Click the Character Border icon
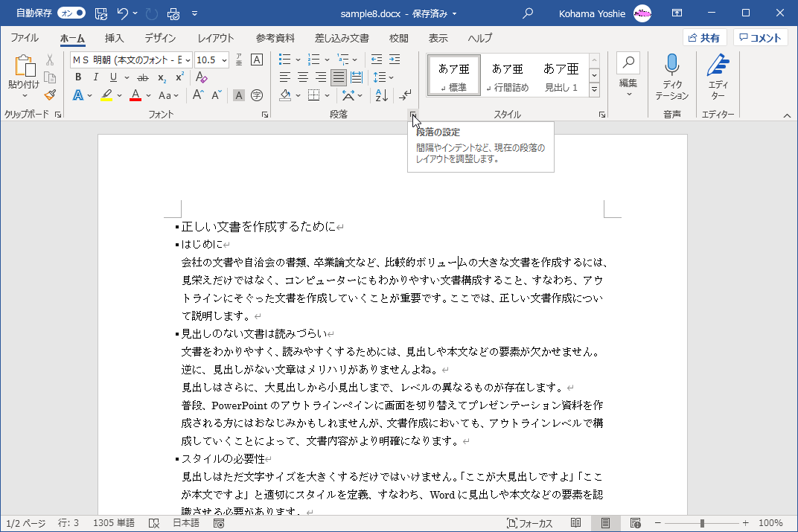798x532 pixels. [257, 60]
